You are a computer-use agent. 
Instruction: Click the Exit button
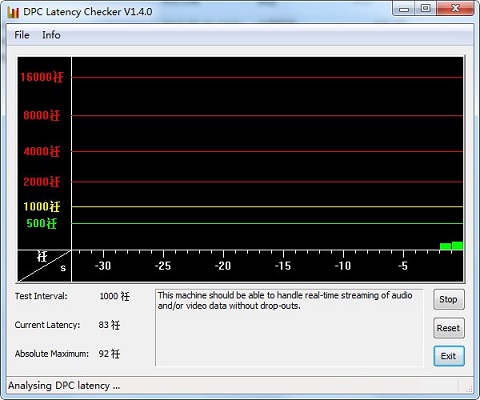point(449,356)
